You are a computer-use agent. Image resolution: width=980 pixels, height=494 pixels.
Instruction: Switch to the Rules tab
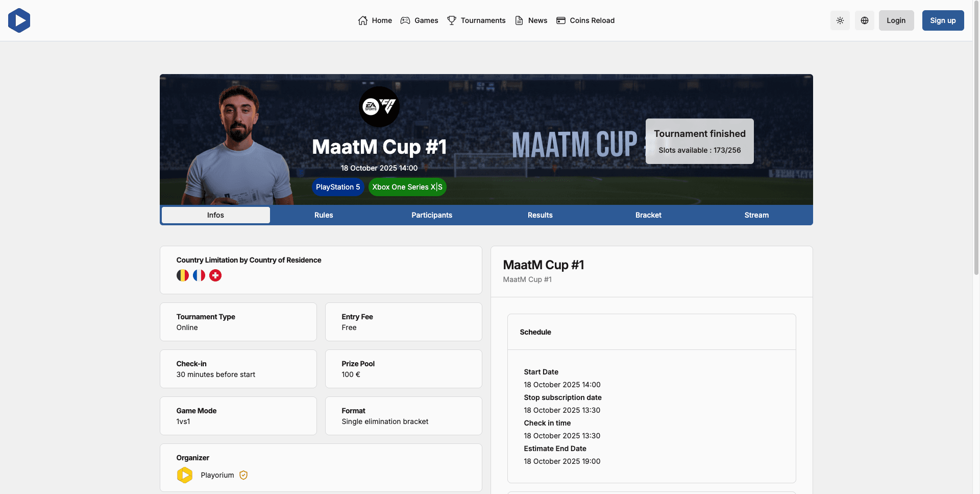click(x=324, y=215)
